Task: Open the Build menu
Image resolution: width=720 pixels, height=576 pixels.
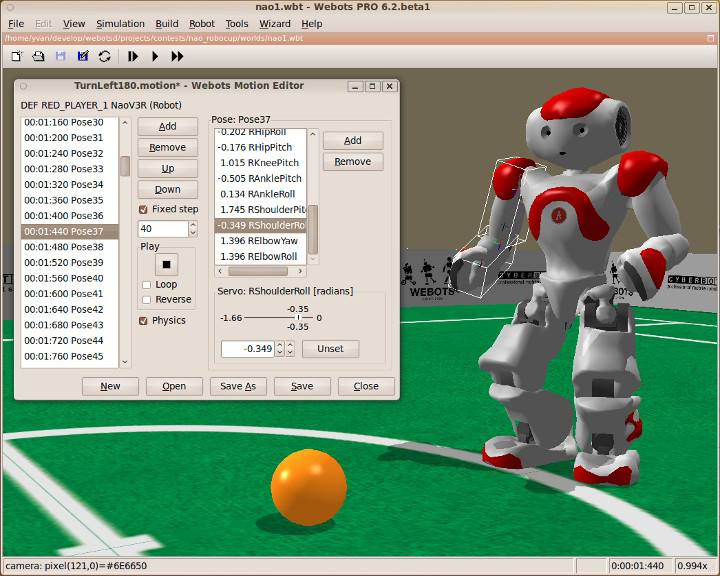Action: [167, 24]
